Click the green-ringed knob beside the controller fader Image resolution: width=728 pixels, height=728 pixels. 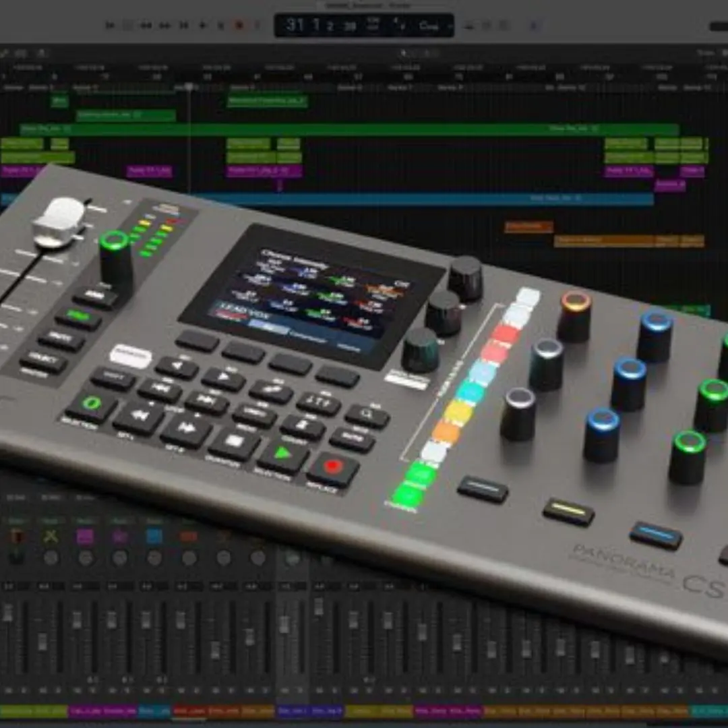coord(115,260)
